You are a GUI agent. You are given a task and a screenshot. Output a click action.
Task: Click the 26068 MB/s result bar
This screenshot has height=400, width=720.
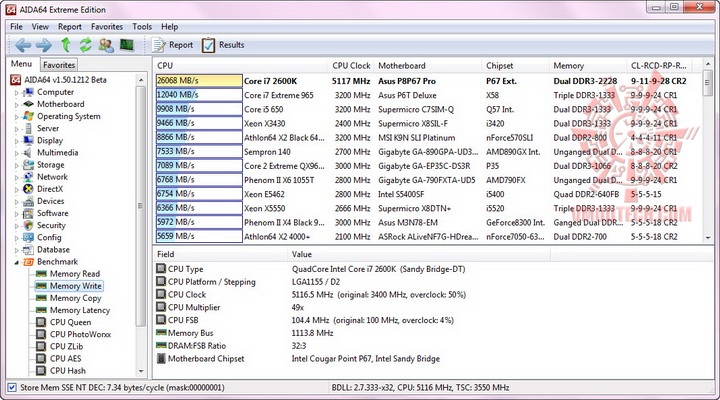pos(199,81)
